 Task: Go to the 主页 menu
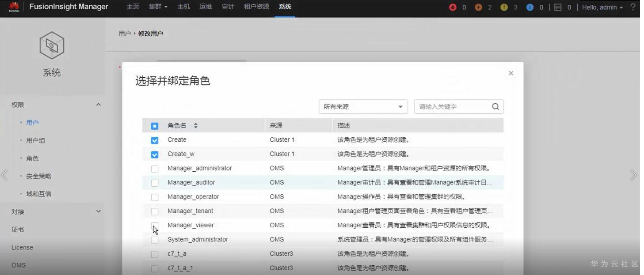(x=133, y=7)
